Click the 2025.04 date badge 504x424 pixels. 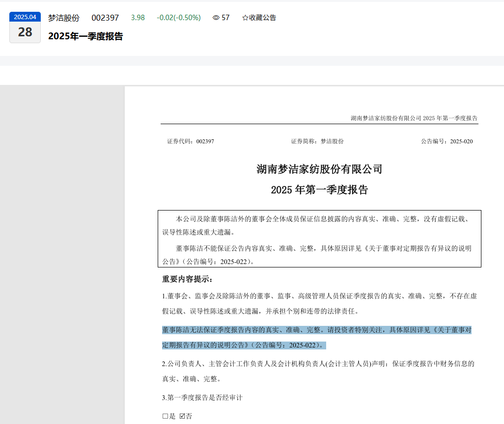(x=25, y=17)
